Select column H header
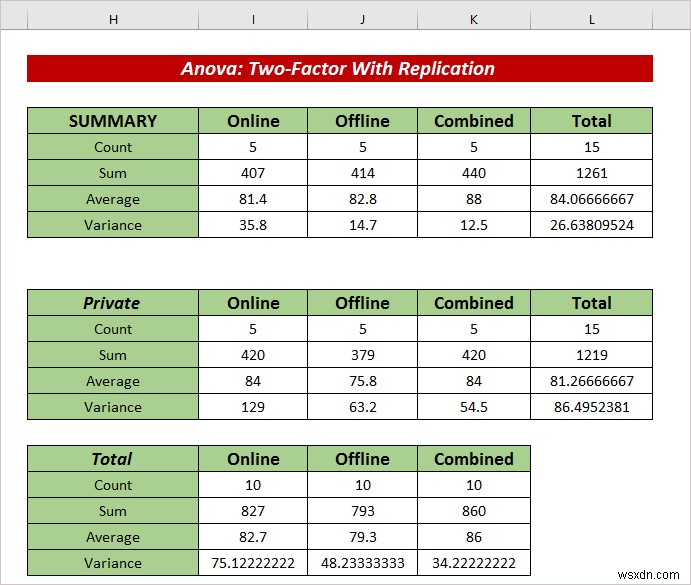 (113, 20)
